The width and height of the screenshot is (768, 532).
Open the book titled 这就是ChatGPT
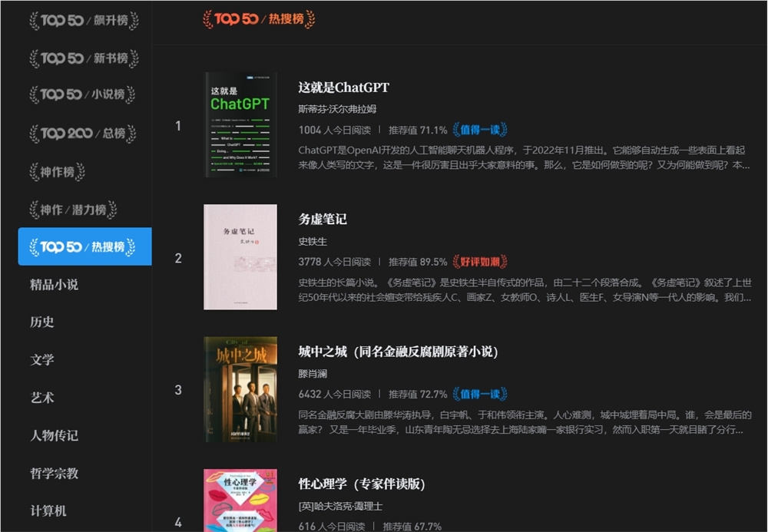coord(340,88)
